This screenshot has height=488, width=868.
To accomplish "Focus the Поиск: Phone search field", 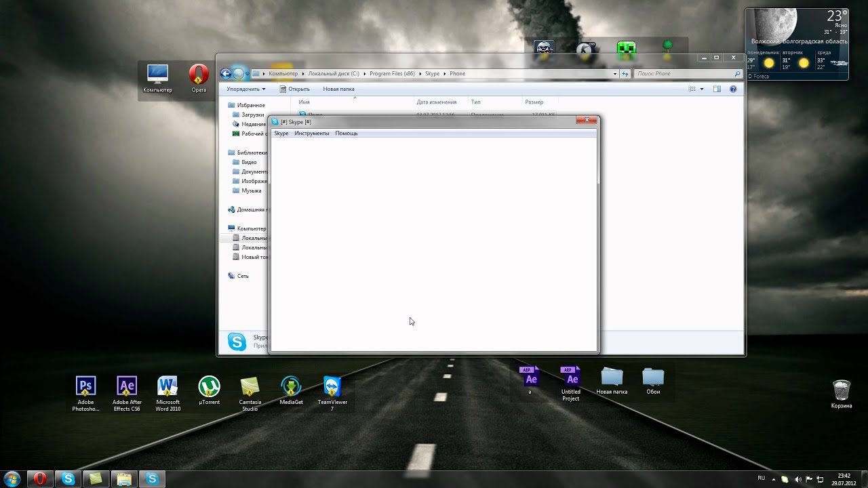I will click(688, 73).
